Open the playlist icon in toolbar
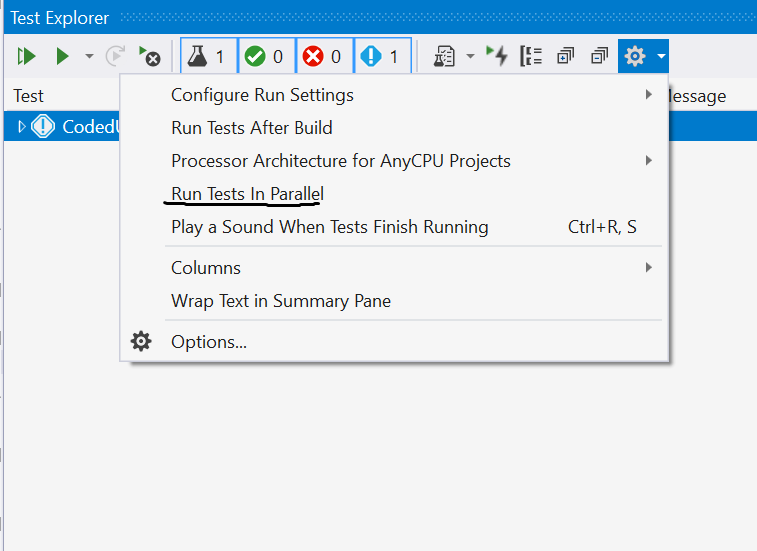The height and width of the screenshot is (551, 757). pos(444,57)
